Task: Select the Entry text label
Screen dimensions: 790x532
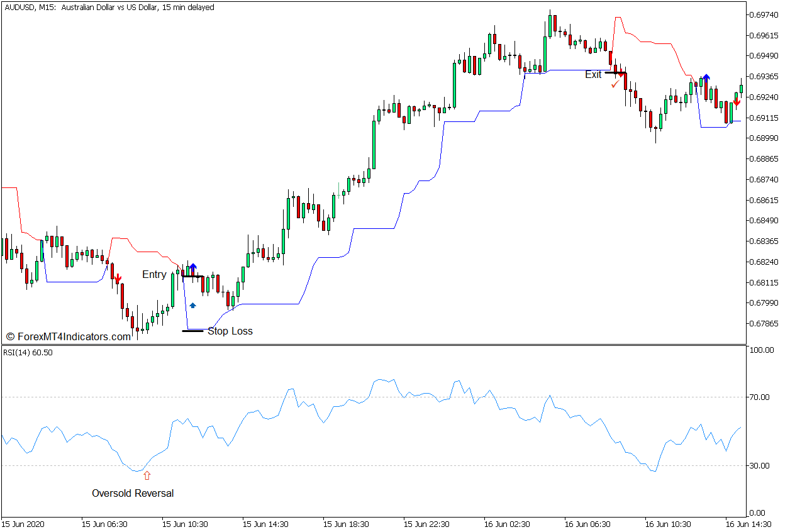Action: coord(154,274)
